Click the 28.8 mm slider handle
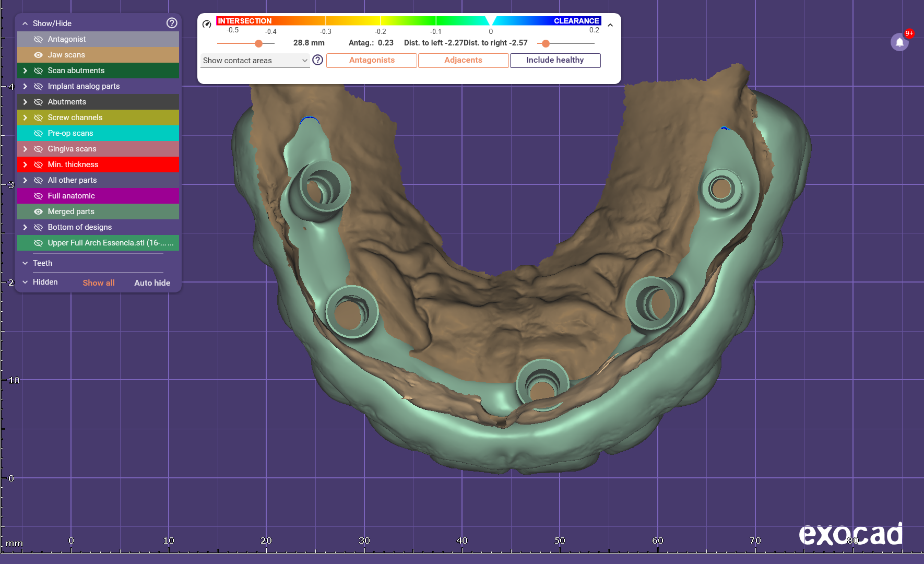Screen dimensions: 924x564 (258, 43)
